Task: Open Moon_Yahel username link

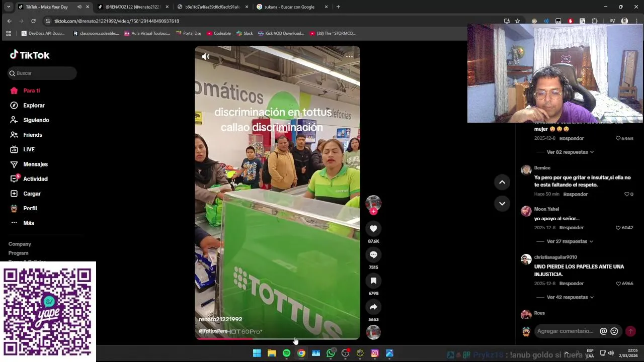Action: point(546,209)
